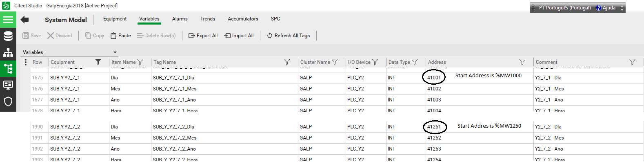Open the Topology database icon in the sidebar

click(8, 36)
